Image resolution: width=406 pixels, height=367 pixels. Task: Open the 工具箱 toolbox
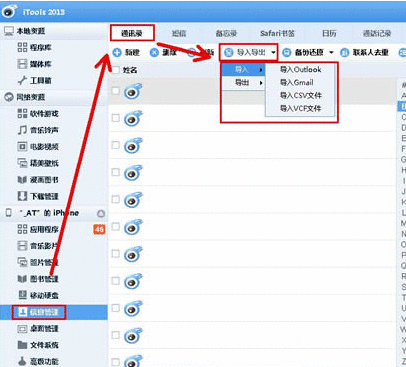pyautogui.click(x=35, y=80)
